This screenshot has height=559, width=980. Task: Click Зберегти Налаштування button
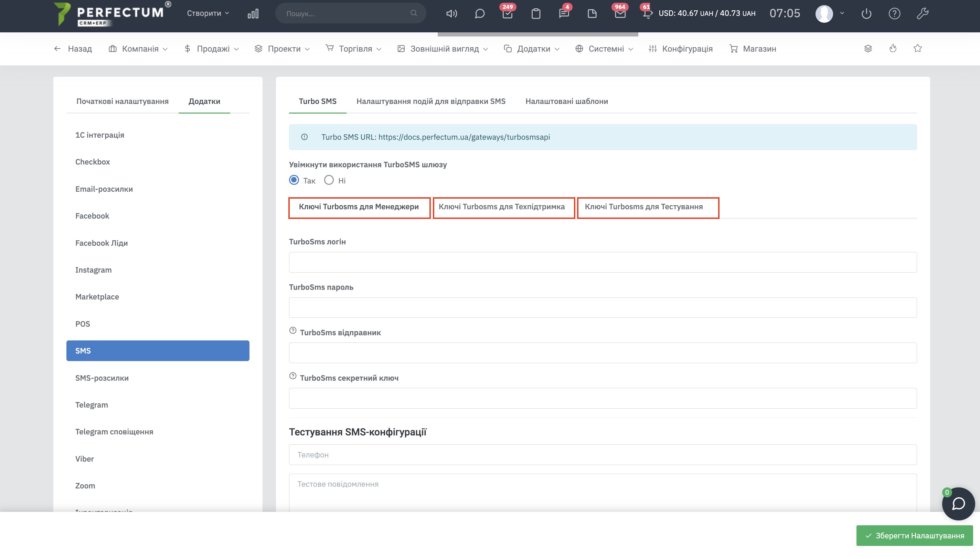coord(914,535)
